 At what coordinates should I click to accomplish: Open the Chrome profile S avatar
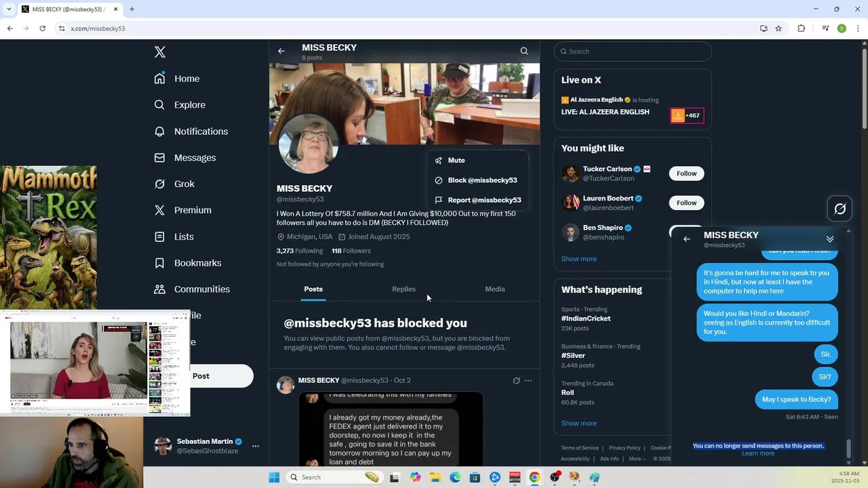(842, 28)
